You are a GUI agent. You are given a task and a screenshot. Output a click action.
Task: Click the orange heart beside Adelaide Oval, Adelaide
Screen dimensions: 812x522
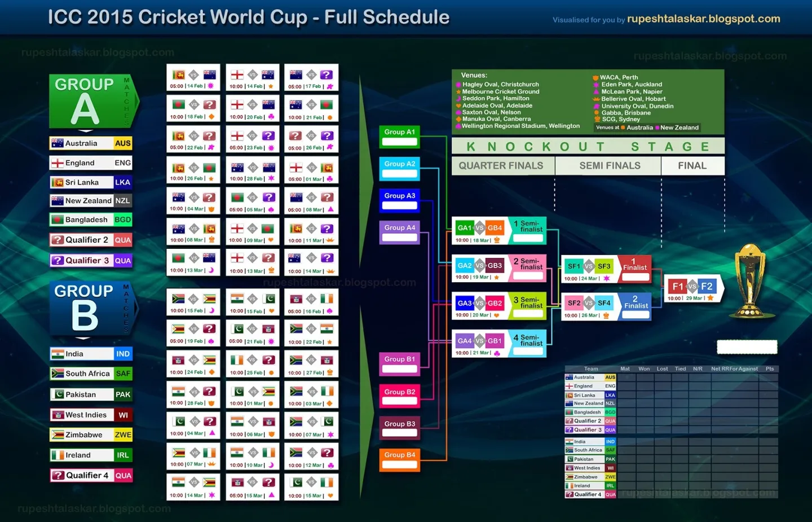point(458,106)
